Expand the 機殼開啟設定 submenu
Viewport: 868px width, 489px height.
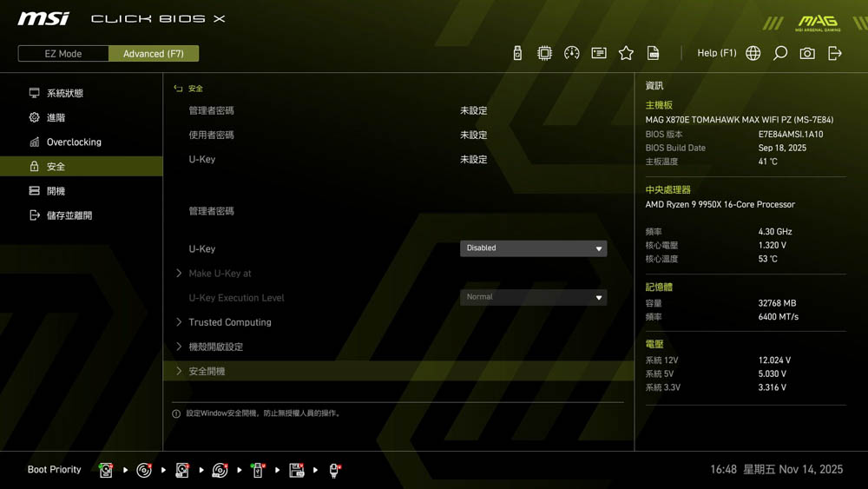[x=216, y=347]
